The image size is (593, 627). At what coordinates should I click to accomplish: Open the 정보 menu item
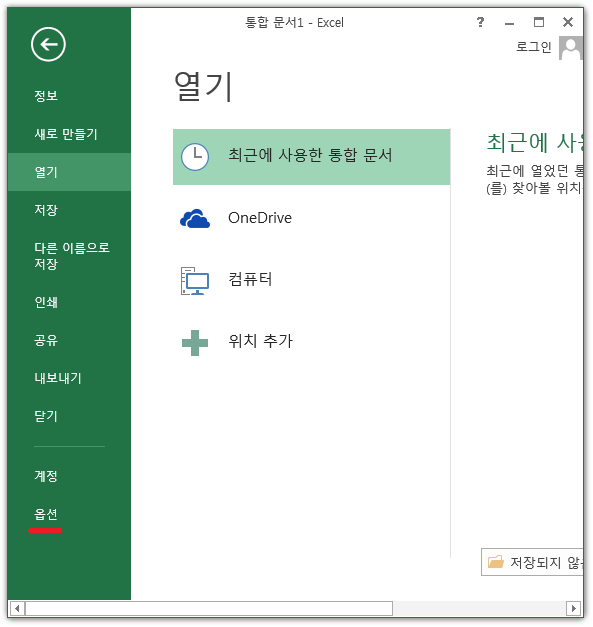tap(46, 96)
